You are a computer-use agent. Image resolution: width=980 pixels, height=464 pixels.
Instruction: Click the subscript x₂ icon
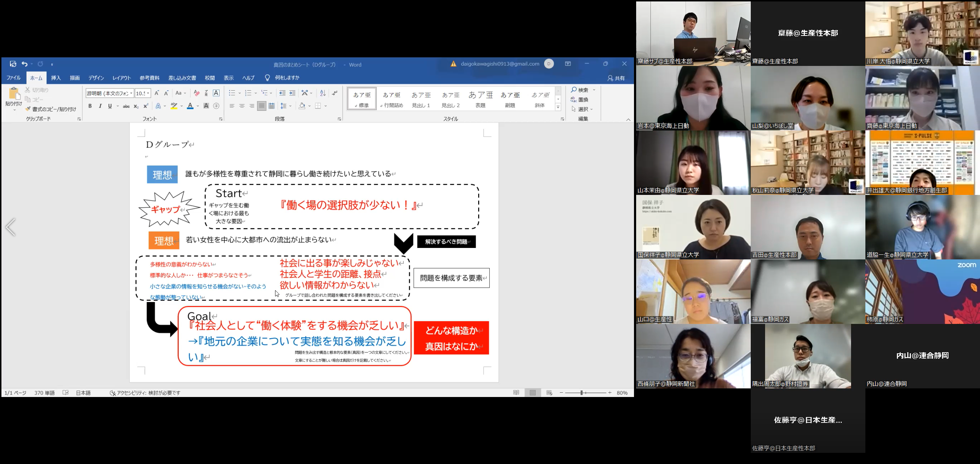coord(136,106)
